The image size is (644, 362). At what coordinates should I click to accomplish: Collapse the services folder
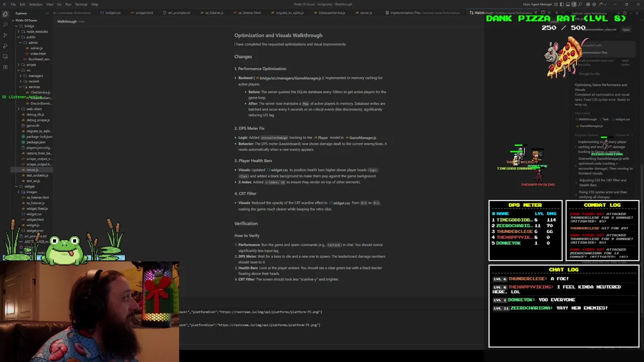point(33,87)
